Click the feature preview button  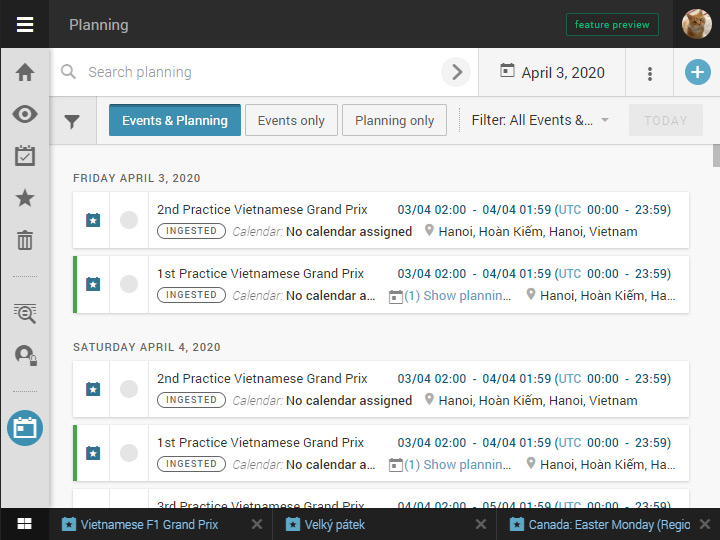(x=612, y=24)
